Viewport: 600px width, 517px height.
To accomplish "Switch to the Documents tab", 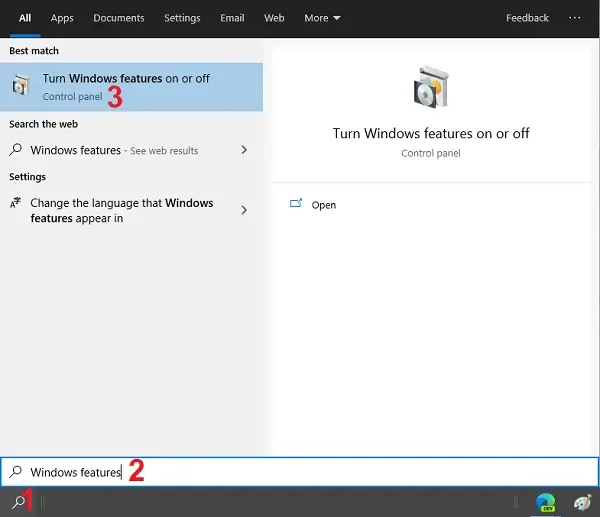I will (x=118, y=18).
